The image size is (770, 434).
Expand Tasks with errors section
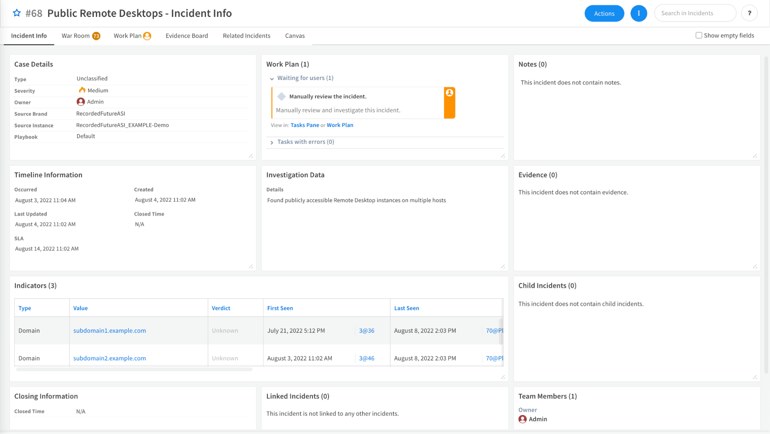click(x=272, y=142)
